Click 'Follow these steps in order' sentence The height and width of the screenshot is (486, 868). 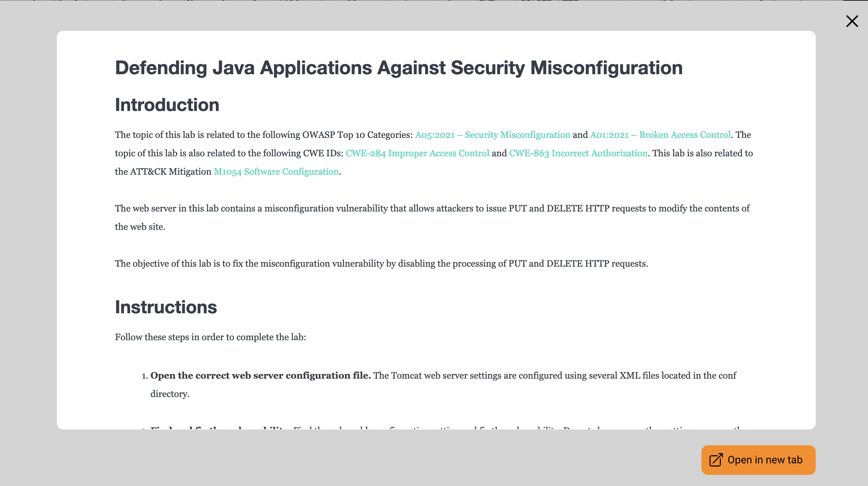pos(210,337)
